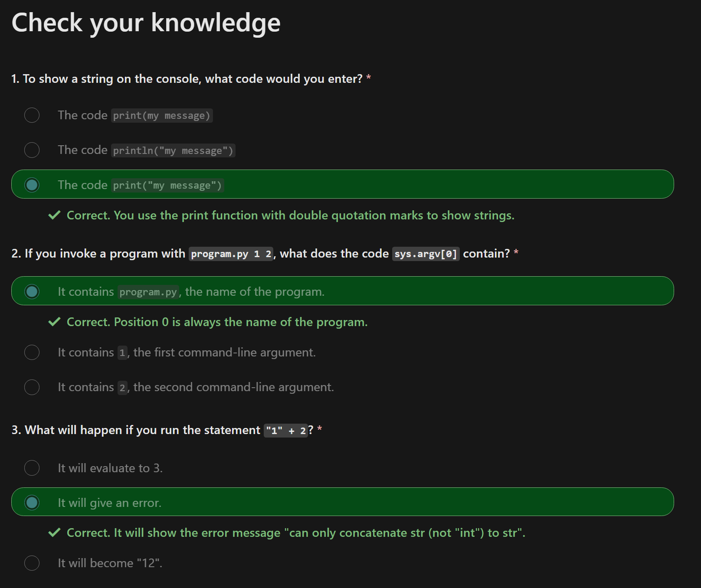Click the highlighted 'It will give an error' row
The width and height of the screenshot is (701, 588).
click(x=342, y=502)
